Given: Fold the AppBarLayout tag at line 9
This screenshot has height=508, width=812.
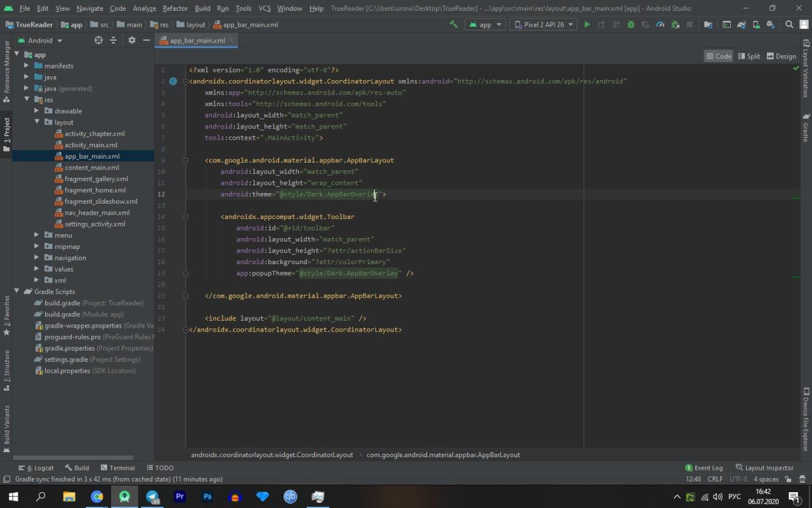Looking at the screenshot, I should [x=186, y=160].
